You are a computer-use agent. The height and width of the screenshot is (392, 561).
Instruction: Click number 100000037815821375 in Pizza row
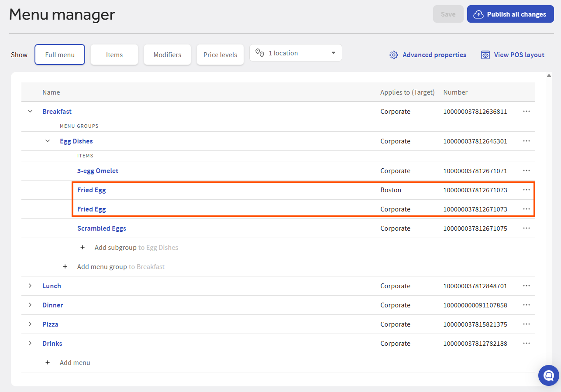475,324
